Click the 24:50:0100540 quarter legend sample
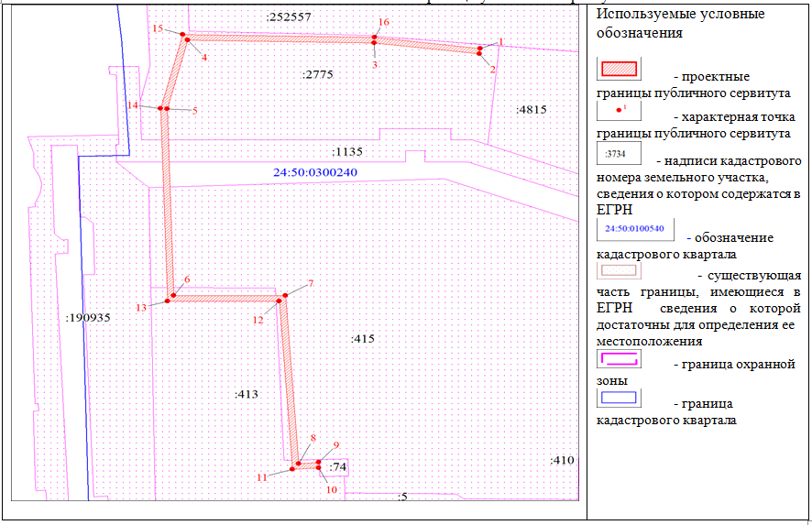The image size is (812, 525). click(635, 229)
